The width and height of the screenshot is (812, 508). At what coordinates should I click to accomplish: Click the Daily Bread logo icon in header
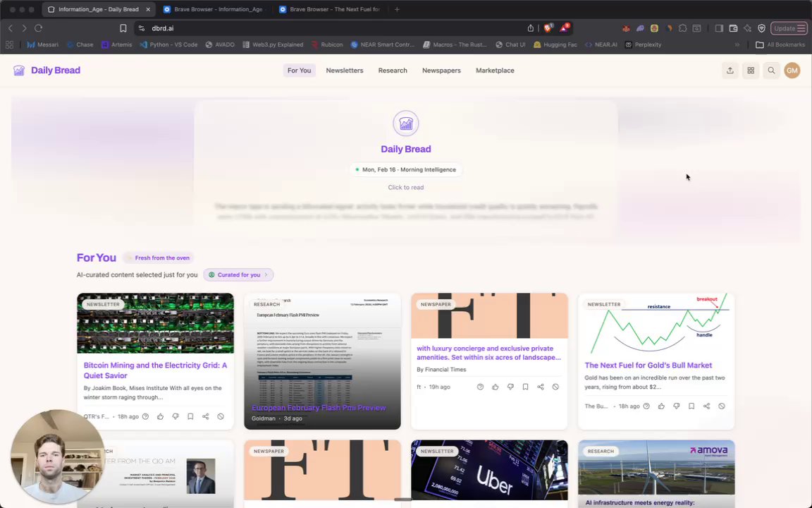point(19,71)
